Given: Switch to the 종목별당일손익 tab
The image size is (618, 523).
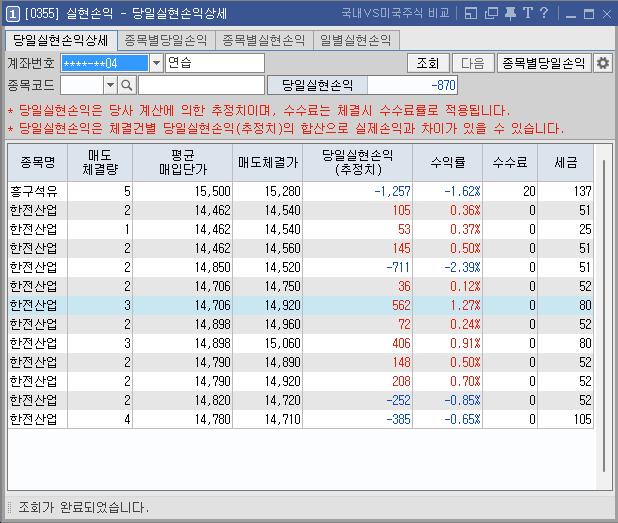Looking at the screenshot, I should pyautogui.click(x=166, y=40).
